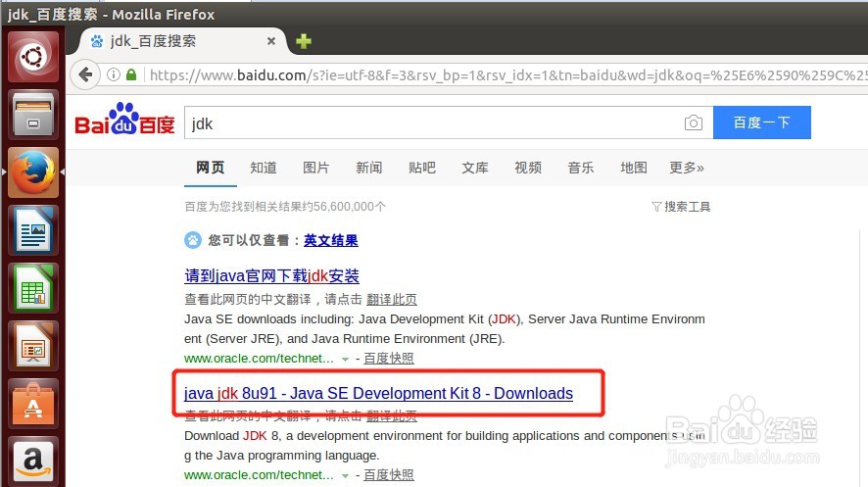Open Ubuntu Software Center from the dock

point(33,405)
